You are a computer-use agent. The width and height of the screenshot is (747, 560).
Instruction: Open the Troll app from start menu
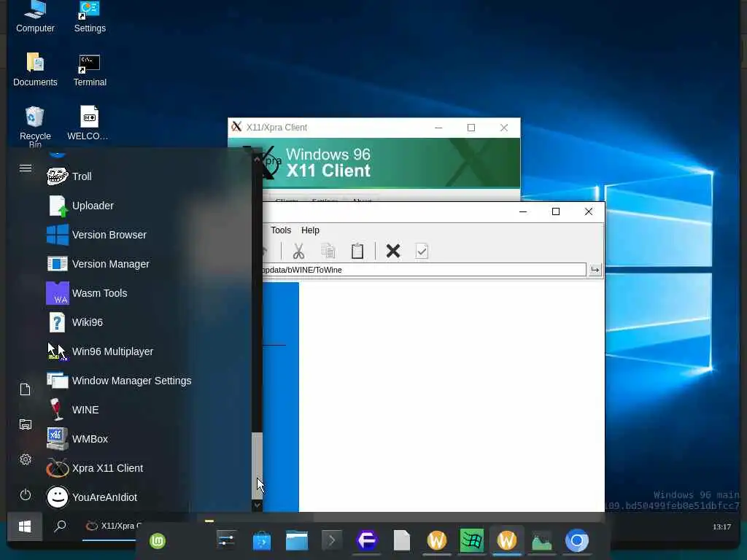[69, 176]
